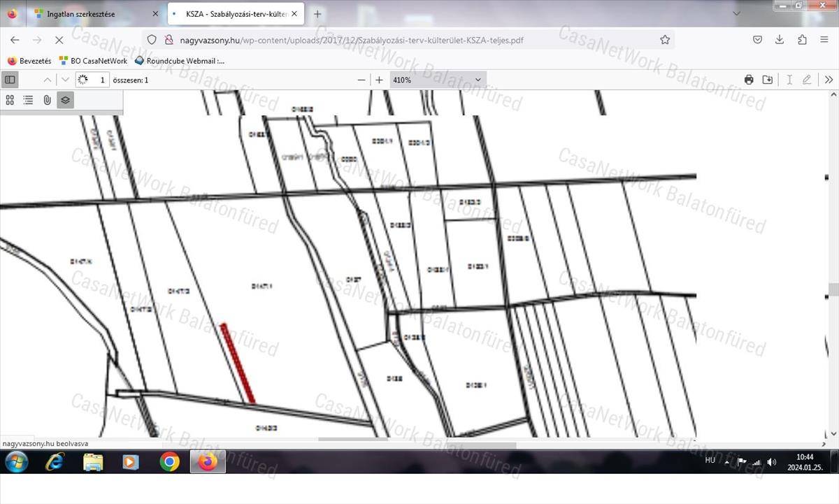The width and height of the screenshot is (839, 504).
Task: Open the 410% zoom level dropdown
Action: [x=437, y=80]
